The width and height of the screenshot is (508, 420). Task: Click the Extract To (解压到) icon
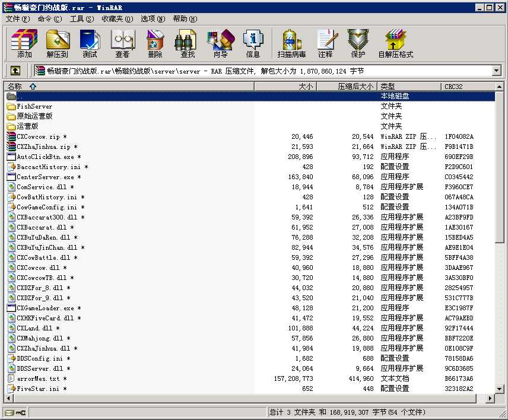pos(58,43)
